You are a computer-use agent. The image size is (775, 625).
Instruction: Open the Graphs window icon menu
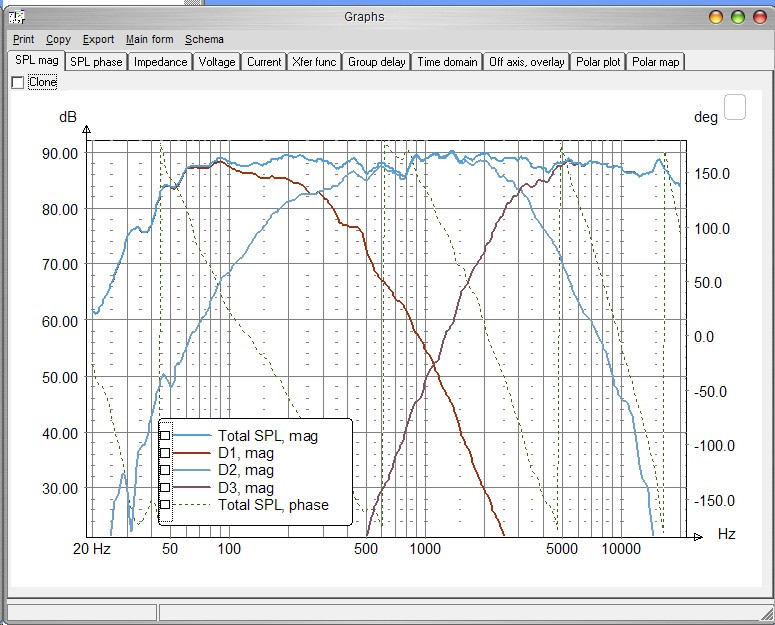tap(17, 17)
